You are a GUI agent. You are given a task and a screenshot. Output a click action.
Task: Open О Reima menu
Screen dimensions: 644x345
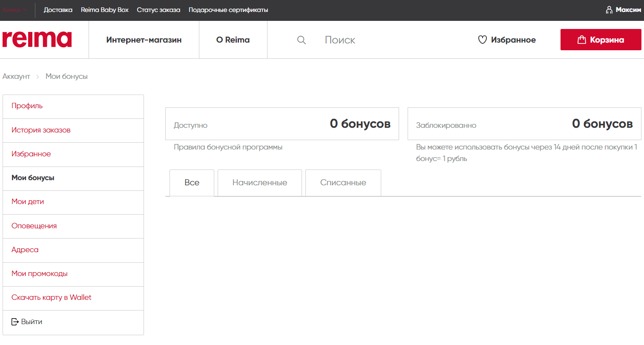pos(233,40)
